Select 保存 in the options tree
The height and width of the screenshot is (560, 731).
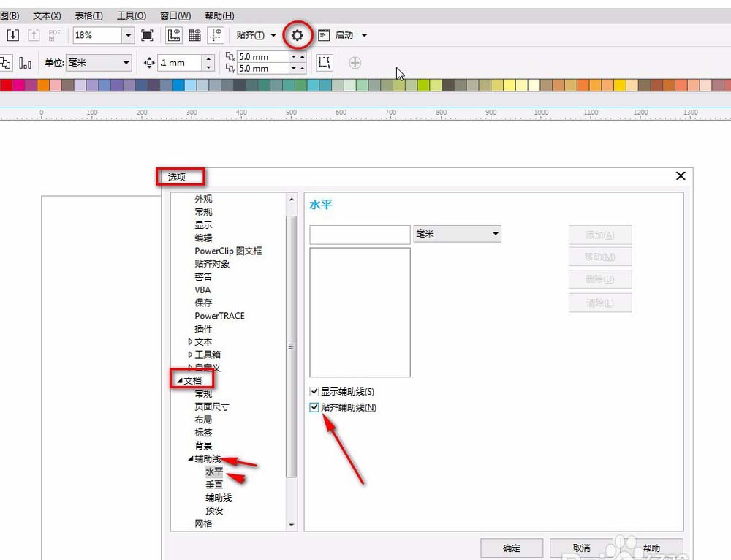click(203, 303)
